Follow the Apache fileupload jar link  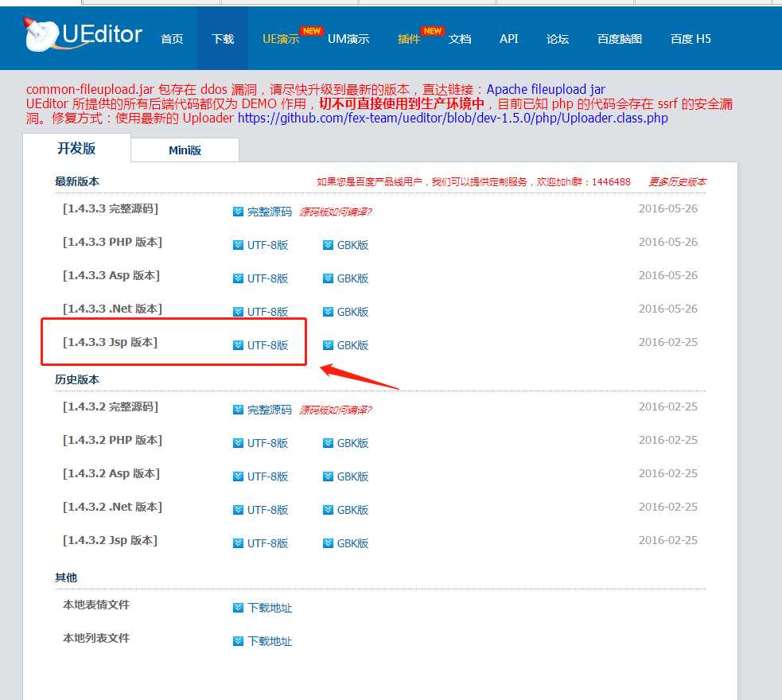pyautogui.click(x=546, y=89)
